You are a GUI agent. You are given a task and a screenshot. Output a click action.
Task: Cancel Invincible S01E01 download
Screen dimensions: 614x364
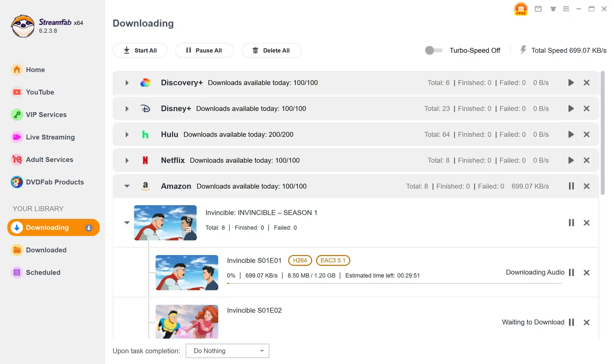(x=586, y=273)
